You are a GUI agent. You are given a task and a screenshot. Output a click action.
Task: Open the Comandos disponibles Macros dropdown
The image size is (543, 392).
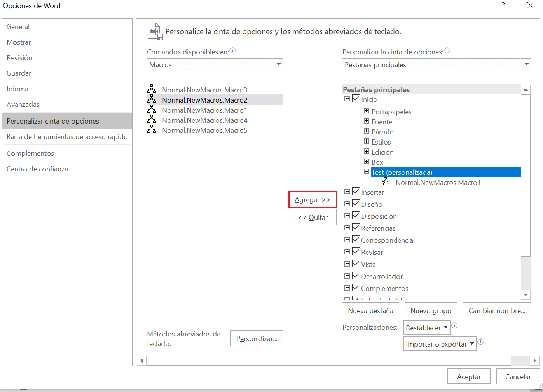click(x=215, y=64)
